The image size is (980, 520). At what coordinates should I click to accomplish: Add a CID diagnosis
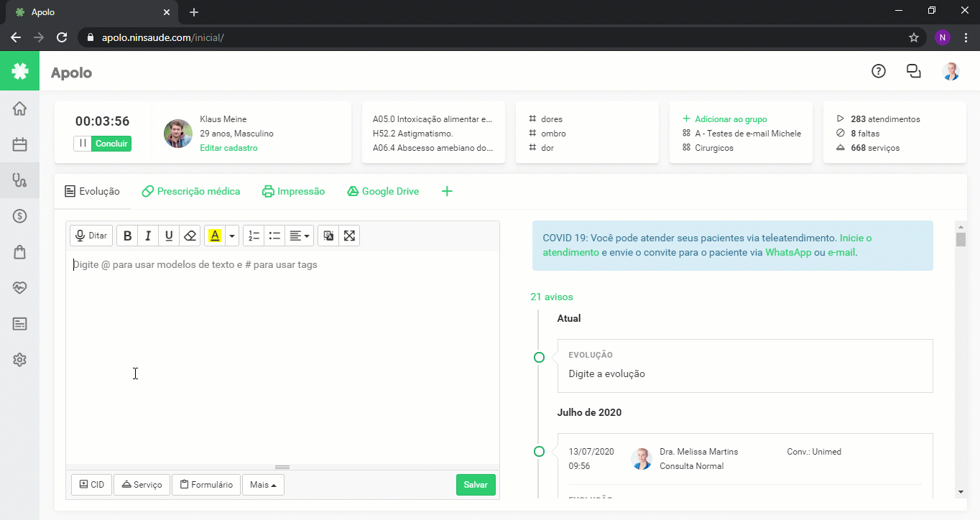[x=92, y=485]
